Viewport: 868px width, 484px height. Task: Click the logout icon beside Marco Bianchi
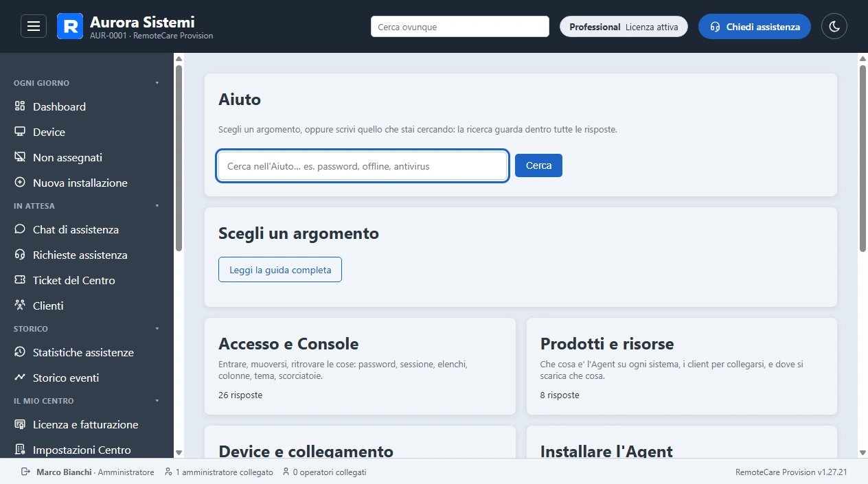[x=26, y=472]
